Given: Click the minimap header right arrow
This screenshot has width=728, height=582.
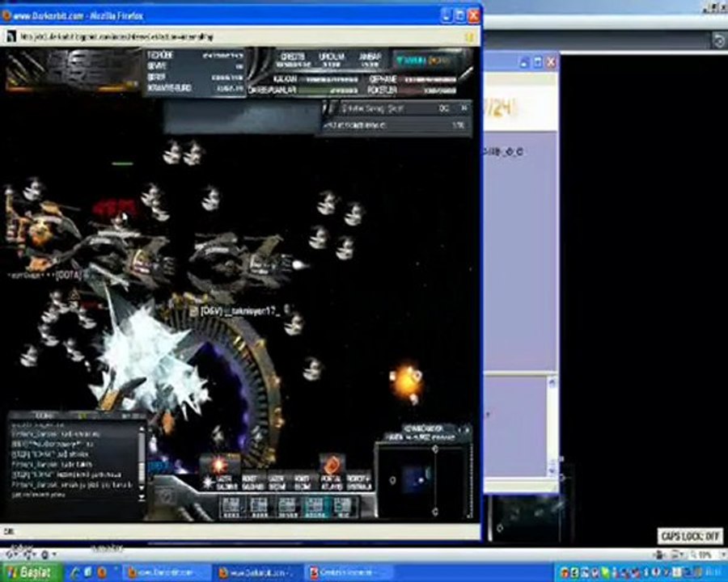Looking at the screenshot, I should [x=467, y=430].
